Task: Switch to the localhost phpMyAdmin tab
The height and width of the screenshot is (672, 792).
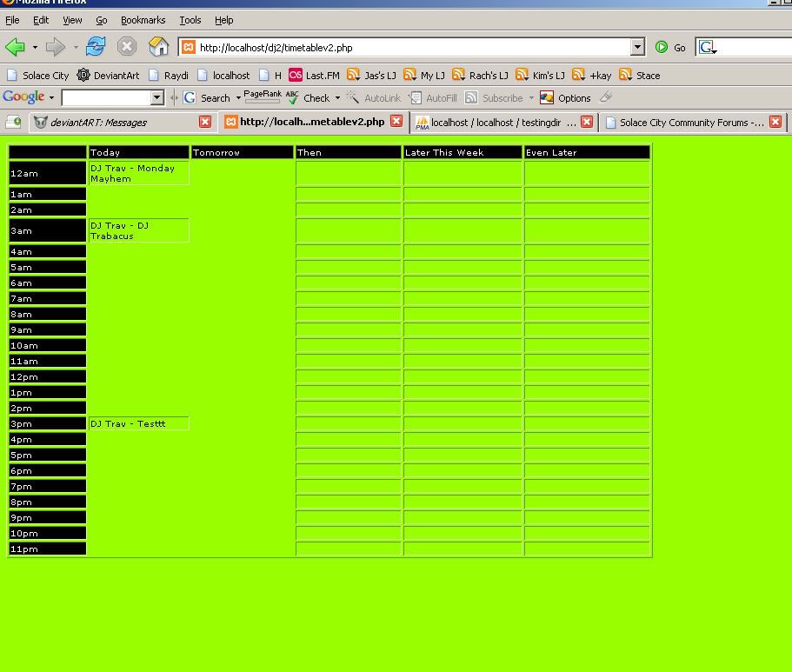Action: 496,123
